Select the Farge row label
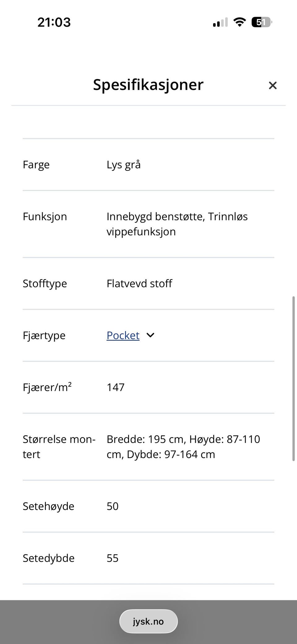The image size is (297, 644). tap(36, 165)
